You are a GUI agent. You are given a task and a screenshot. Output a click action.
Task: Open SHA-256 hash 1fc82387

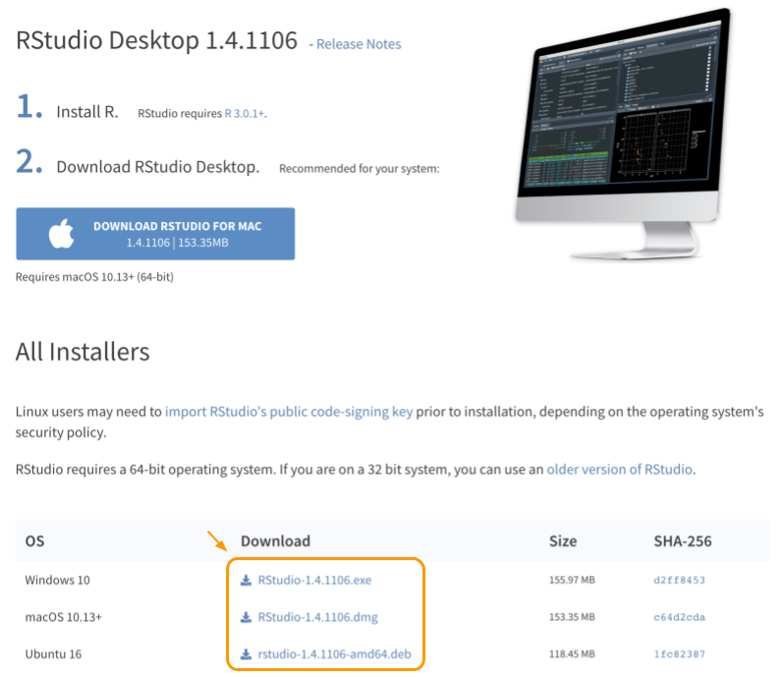click(679, 654)
